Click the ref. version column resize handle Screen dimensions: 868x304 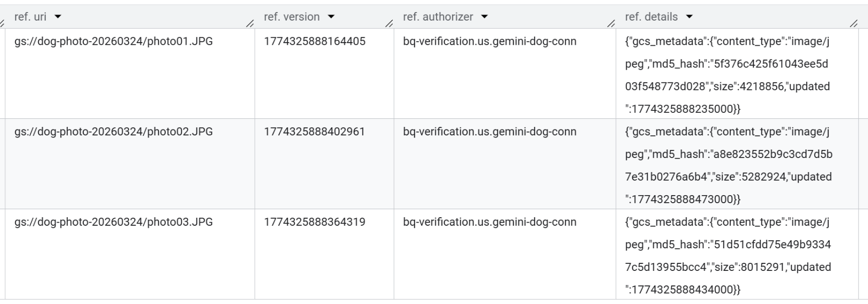(x=389, y=23)
